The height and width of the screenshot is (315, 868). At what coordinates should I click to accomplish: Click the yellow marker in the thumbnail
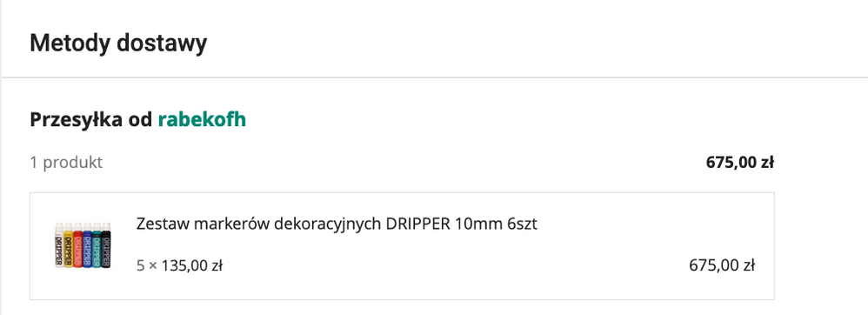point(69,245)
